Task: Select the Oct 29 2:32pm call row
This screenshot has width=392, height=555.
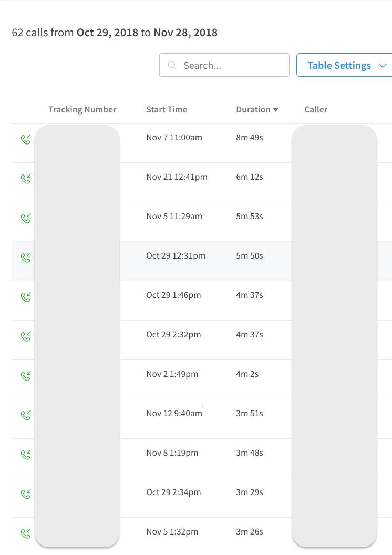Action: coord(173,335)
